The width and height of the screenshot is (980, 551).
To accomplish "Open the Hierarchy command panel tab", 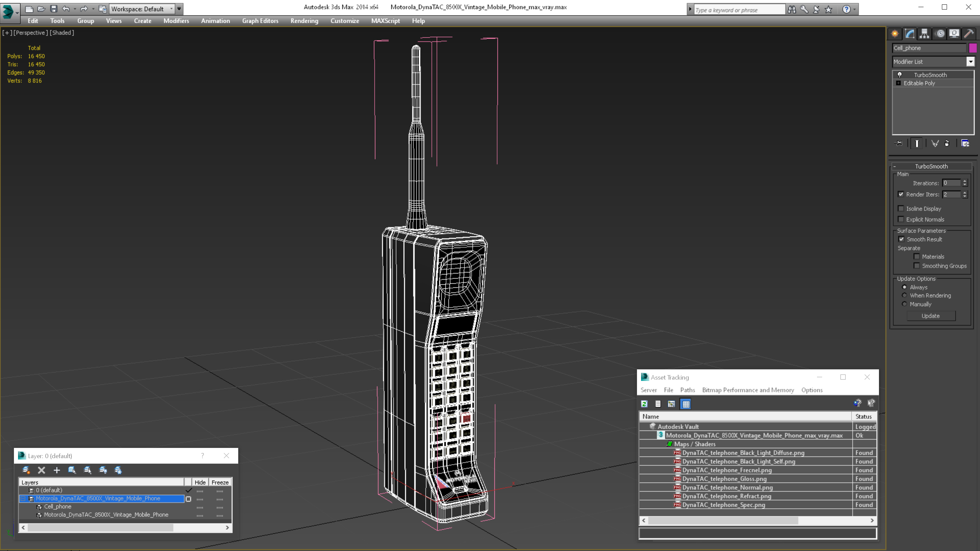I will click(x=925, y=33).
